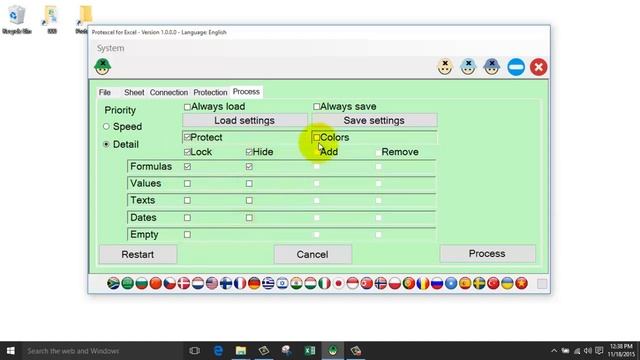Select the Italy flag language
640x360 pixels.
pyautogui.click(x=324, y=283)
